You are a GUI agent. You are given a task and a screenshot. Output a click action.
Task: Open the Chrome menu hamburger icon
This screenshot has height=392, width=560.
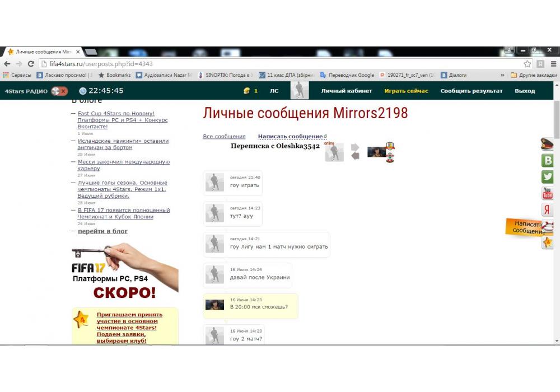click(554, 64)
